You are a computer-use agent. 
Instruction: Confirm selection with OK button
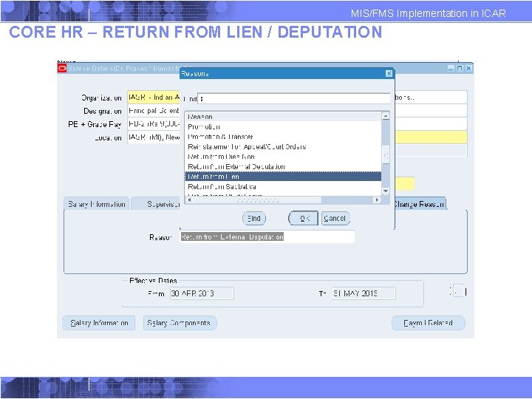pos(303,218)
